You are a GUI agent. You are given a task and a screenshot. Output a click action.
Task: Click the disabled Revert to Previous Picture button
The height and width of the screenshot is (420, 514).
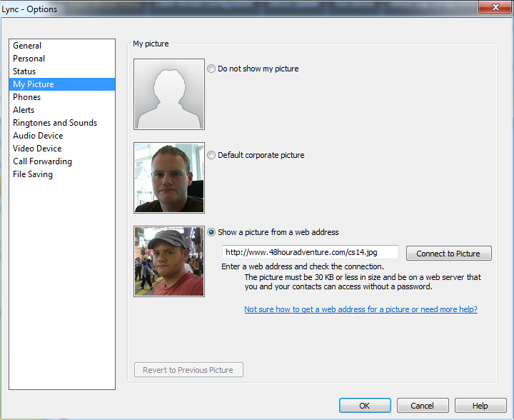pos(188,370)
